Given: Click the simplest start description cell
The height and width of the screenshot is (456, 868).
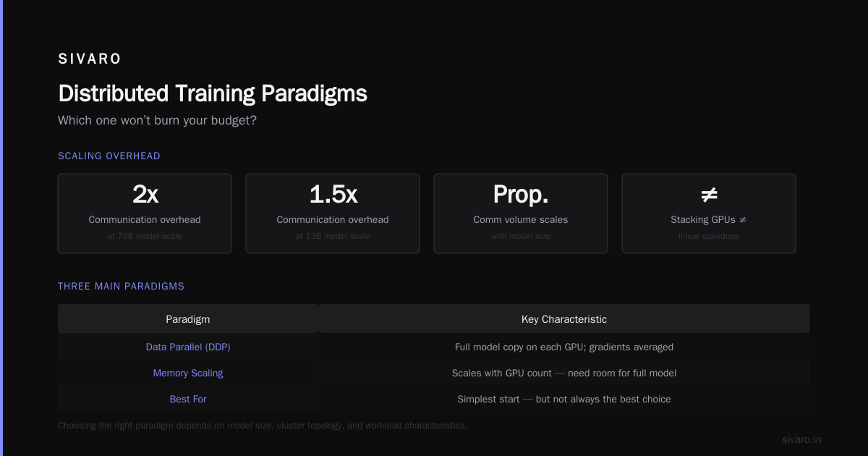Looking at the screenshot, I should click(x=564, y=400).
